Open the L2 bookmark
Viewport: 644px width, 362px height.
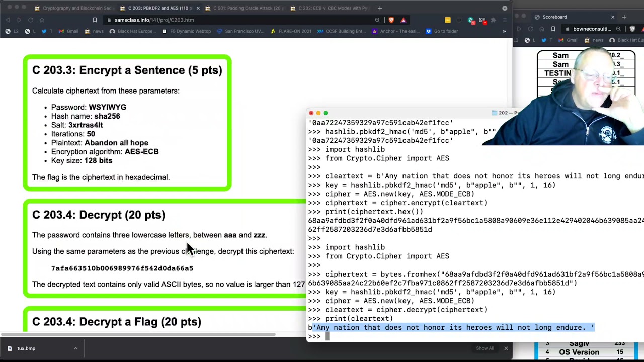(12, 31)
